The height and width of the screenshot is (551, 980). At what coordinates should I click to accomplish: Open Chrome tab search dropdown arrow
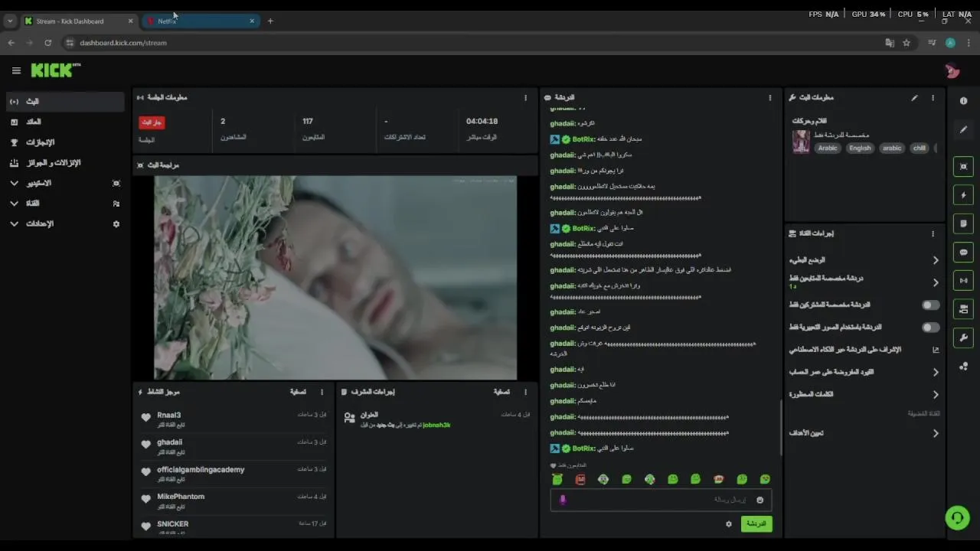pos(9,21)
